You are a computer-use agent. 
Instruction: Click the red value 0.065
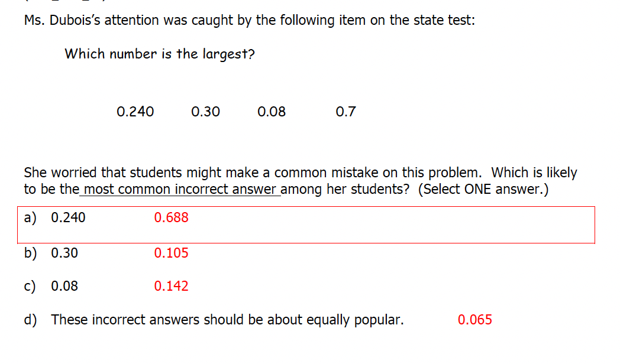(474, 320)
